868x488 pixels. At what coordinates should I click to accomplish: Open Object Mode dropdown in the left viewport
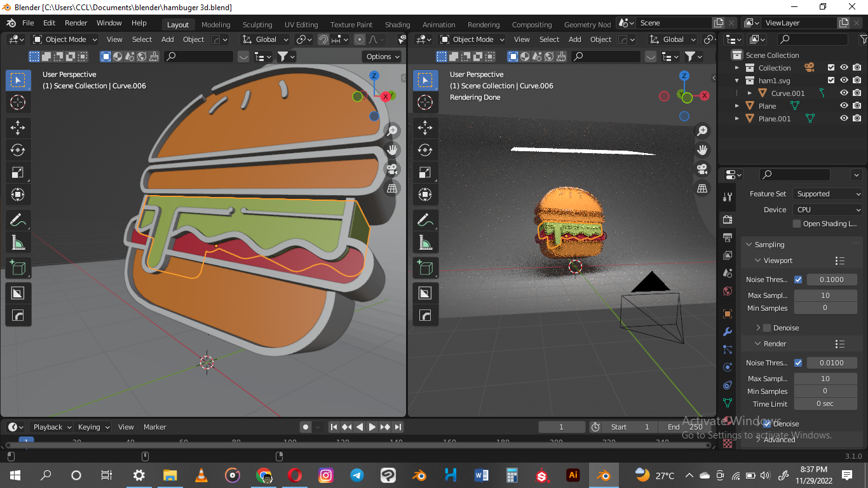point(64,39)
